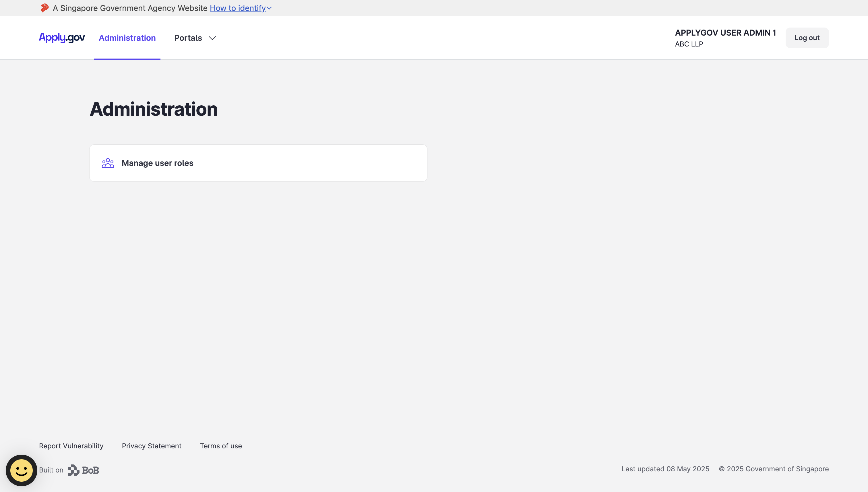Viewport: 868px width, 492px height.
Task: Click the Administration page heading
Action: coord(153,109)
